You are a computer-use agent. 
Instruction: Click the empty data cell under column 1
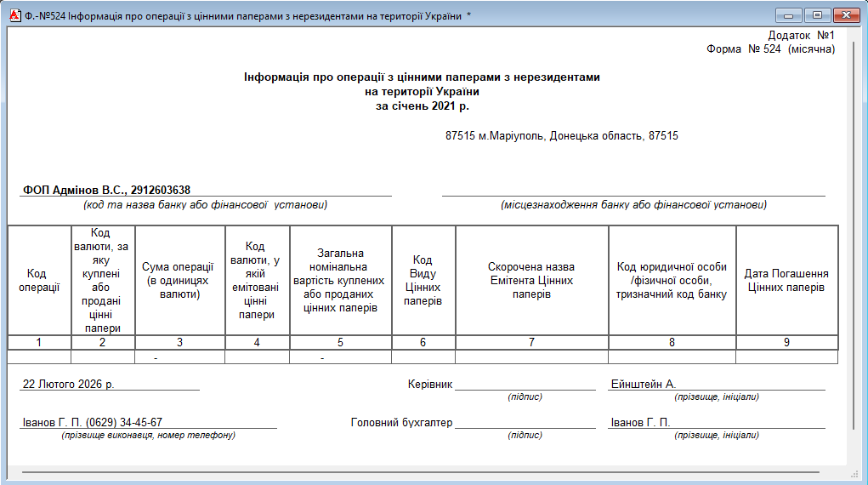coord(39,357)
